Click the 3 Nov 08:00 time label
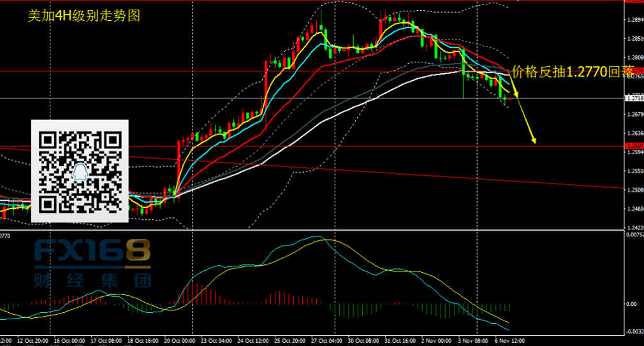The image size is (644, 346). (x=474, y=341)
